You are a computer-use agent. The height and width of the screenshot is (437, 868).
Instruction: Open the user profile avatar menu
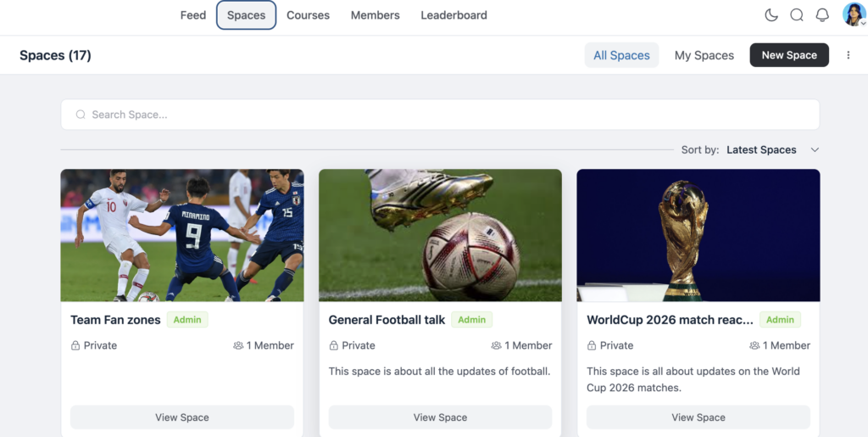(x=854, y=14)
